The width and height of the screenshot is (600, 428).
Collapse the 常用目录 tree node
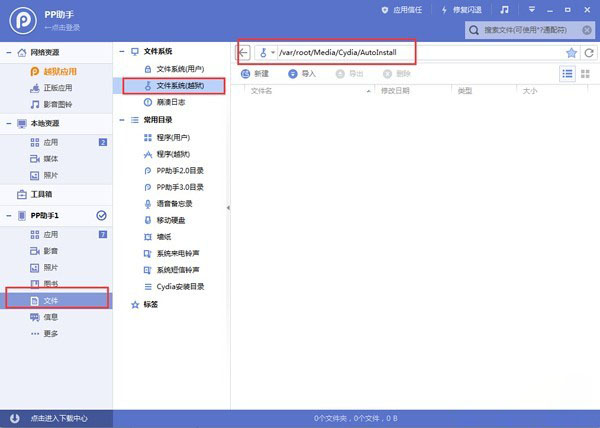(x=122, y=120)
